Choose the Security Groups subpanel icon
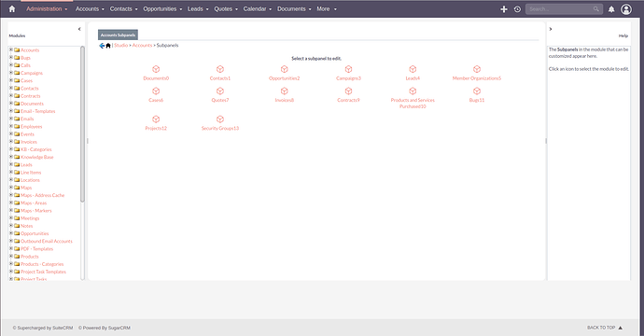644x336 pixels. pyautogui.click(x=220, y=119)
